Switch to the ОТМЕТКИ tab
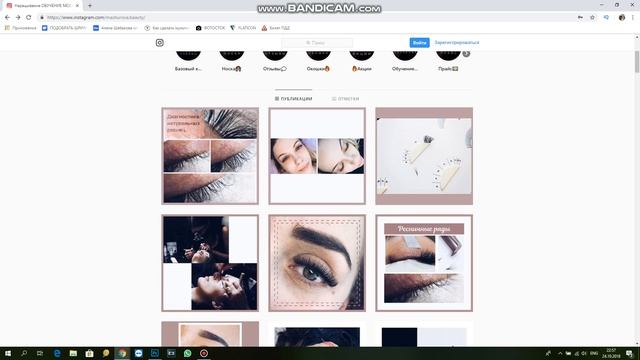Viewport: 640px width, 360px height. 345,99
